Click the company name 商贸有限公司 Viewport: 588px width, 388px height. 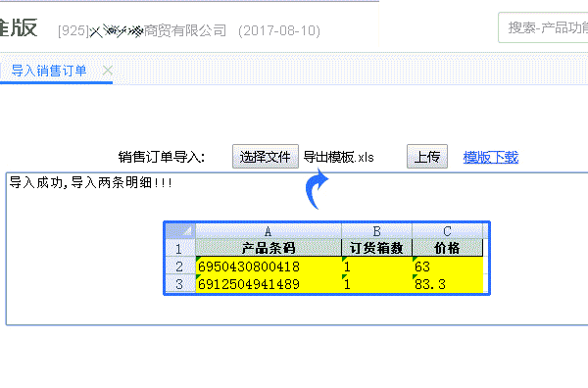coord(185,30)
